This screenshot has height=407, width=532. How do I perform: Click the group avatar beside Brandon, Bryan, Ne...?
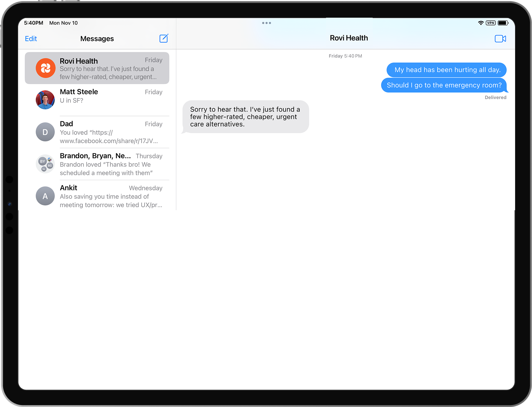click(x=45, y=164)
